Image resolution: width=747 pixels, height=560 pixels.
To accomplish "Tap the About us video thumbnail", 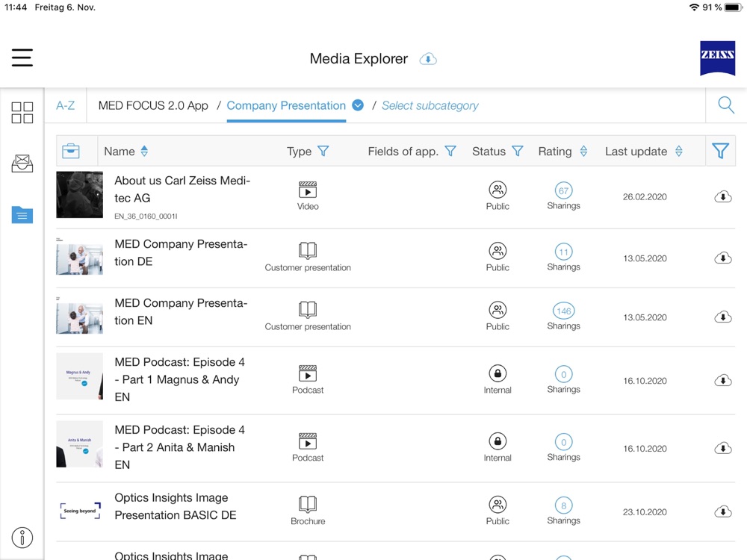I will pyautogui.click(x=79, y=195).
